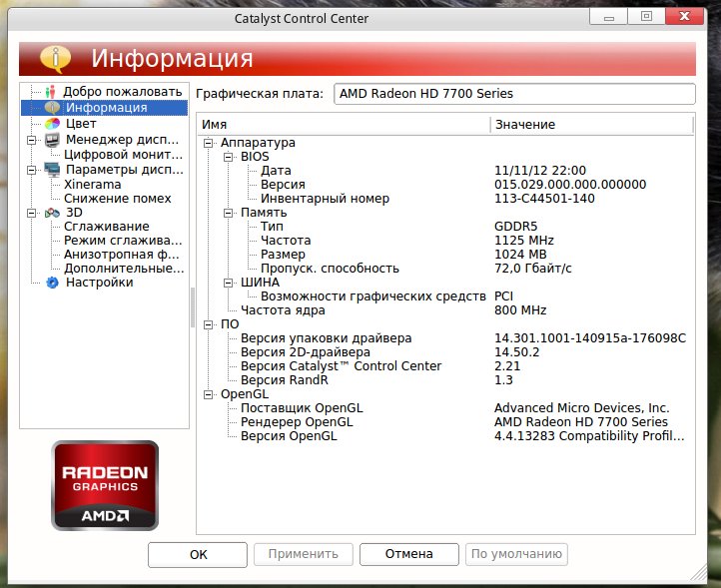Select the Дата row
This screenshot has height=588, width=721.
[x=445, y=171]
